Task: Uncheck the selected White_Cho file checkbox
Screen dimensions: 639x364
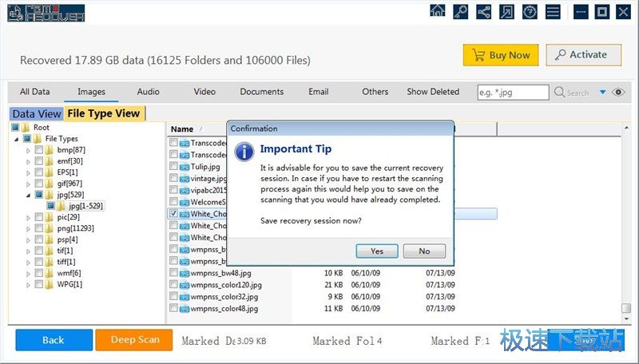Action: 173,213
